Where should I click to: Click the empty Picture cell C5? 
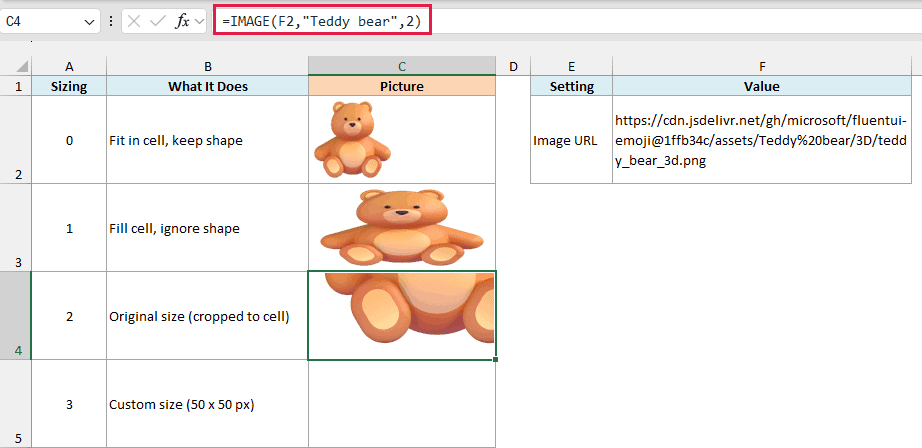click(402, 404)
